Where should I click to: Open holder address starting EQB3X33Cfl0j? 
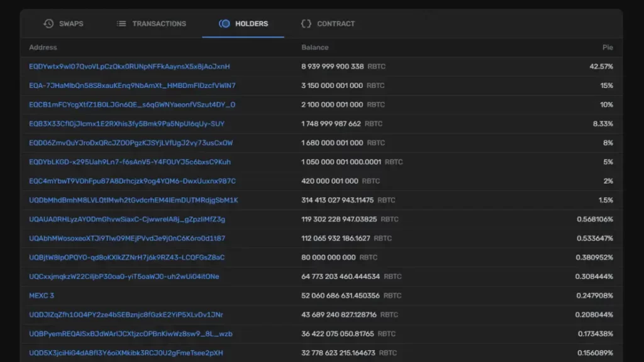[126, 124]
